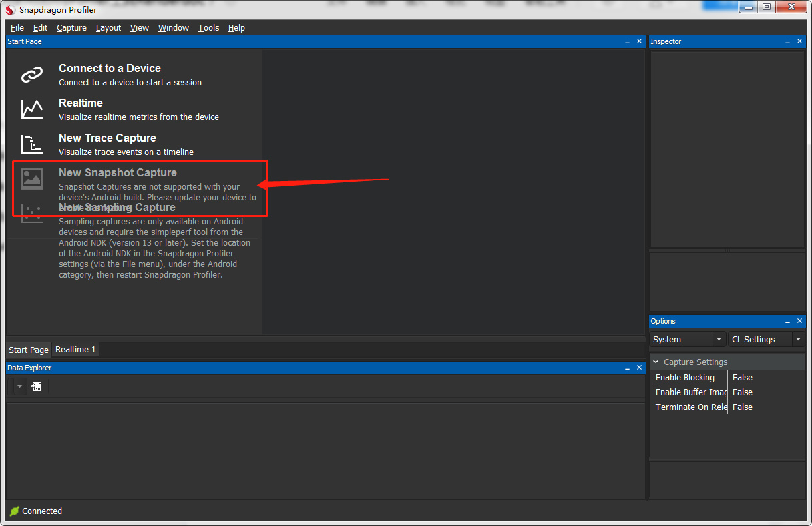Open the System dropdown in the Options panel
Screen dimensions: 812x526
(718, 339)
